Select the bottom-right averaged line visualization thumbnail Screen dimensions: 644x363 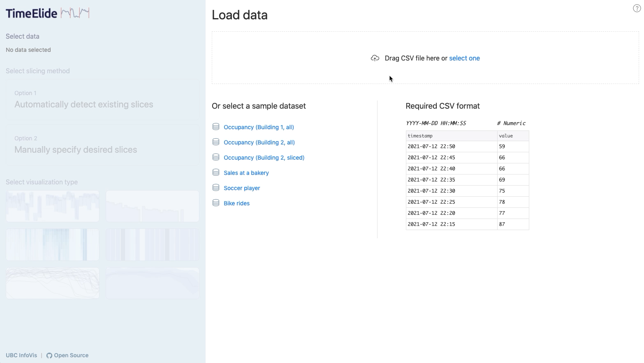click(152, 283)
